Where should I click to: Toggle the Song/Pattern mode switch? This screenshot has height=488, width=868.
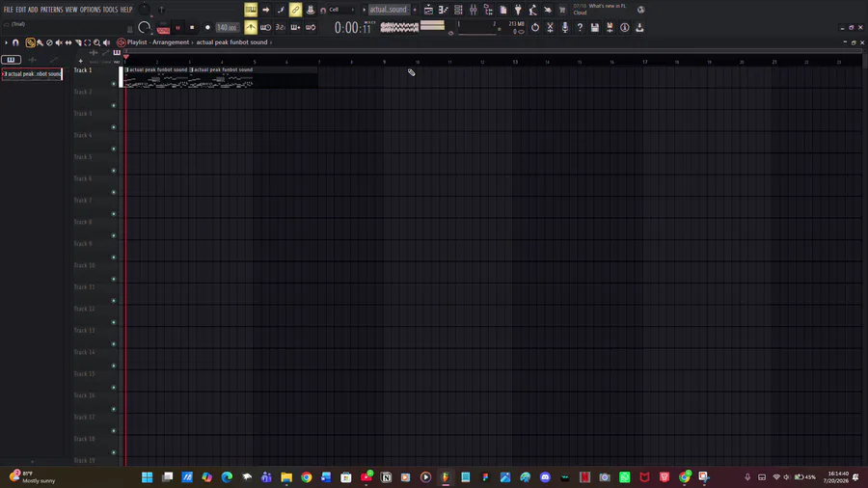(x=163, y=28)
